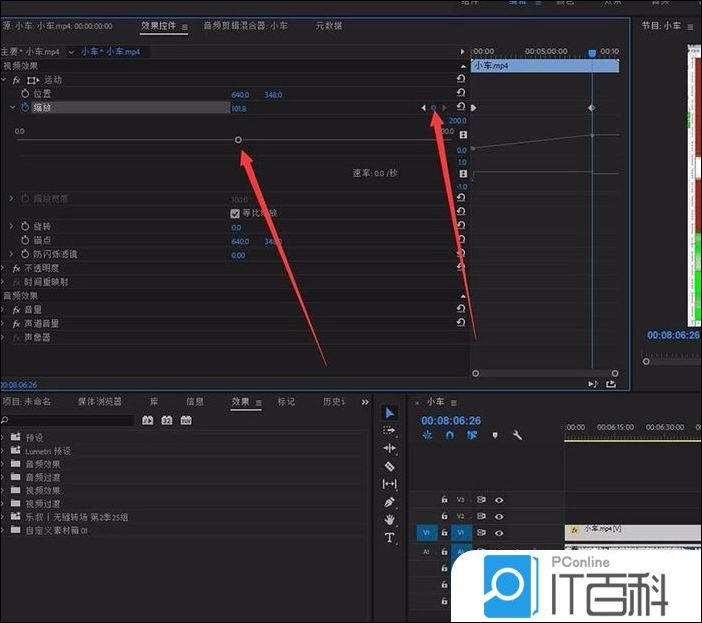Click the 640.0 position X value
Screen dimensions: 702x623
pos(240,95)
